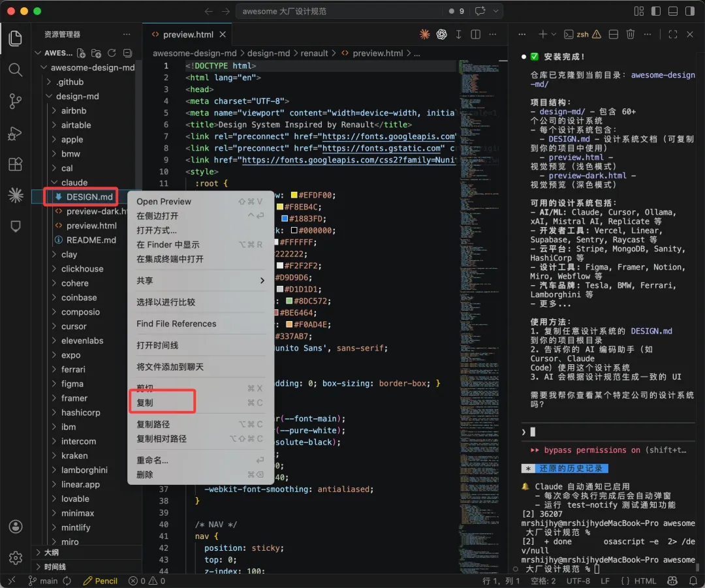
Task: Choose Find File References menu entry
Action: pyautogui.click(x=200, y=324)
